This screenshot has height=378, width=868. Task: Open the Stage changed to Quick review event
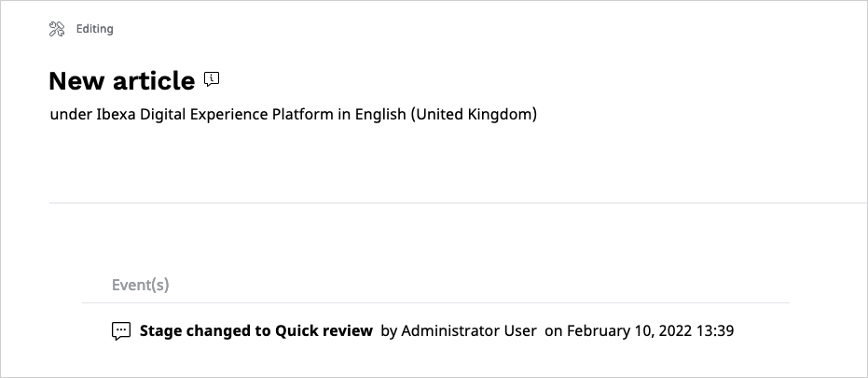pos(255,331)
